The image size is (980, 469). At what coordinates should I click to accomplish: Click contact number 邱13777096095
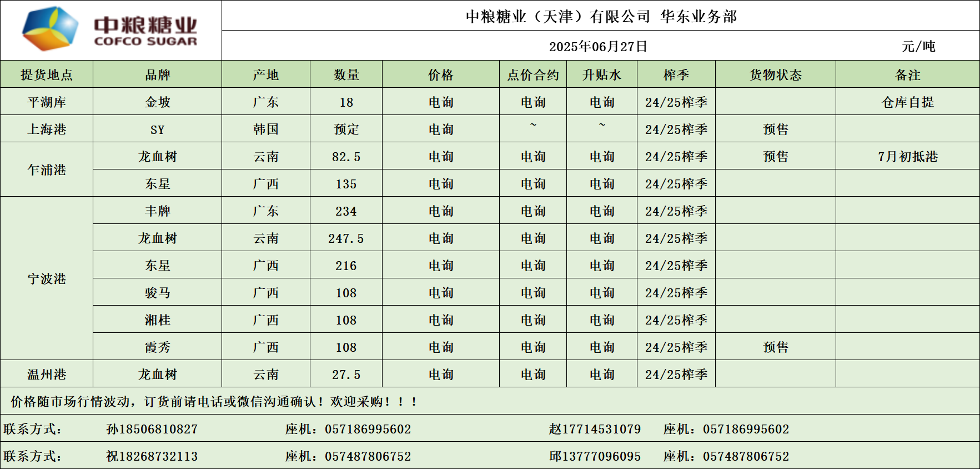pyautogui.click(x=595, y=456)
